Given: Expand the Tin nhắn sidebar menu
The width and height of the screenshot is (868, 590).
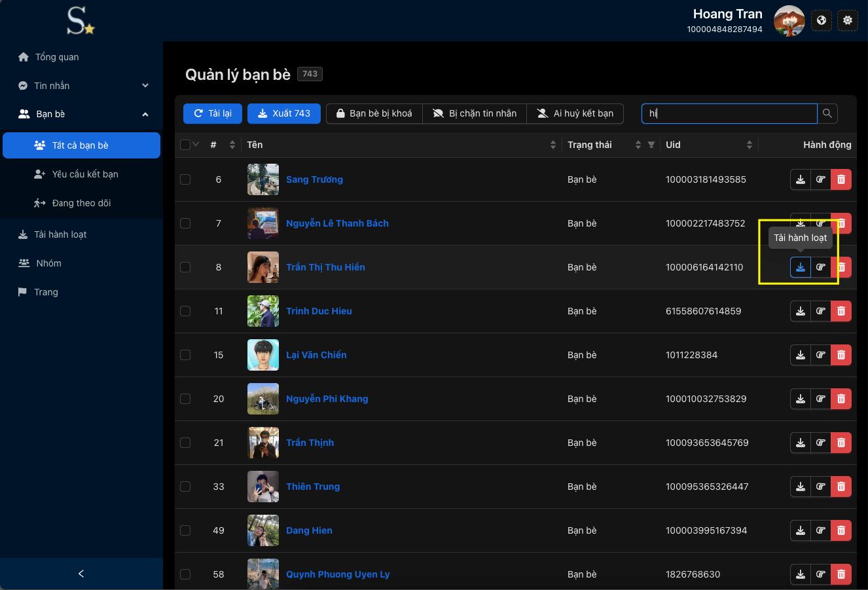Looking at the screenshot, I should [x=81, y=86].
